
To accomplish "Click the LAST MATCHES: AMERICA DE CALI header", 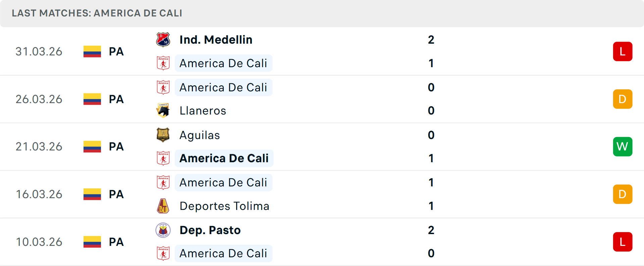I will pyautogui.click(x=97, y=13).
